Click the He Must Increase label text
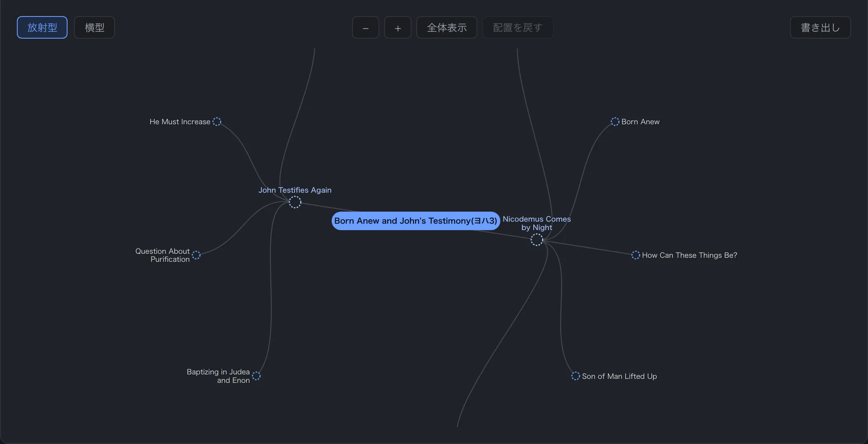Image resolution: width=868 pixels, height=444 pixels. (x=180, y=121)
